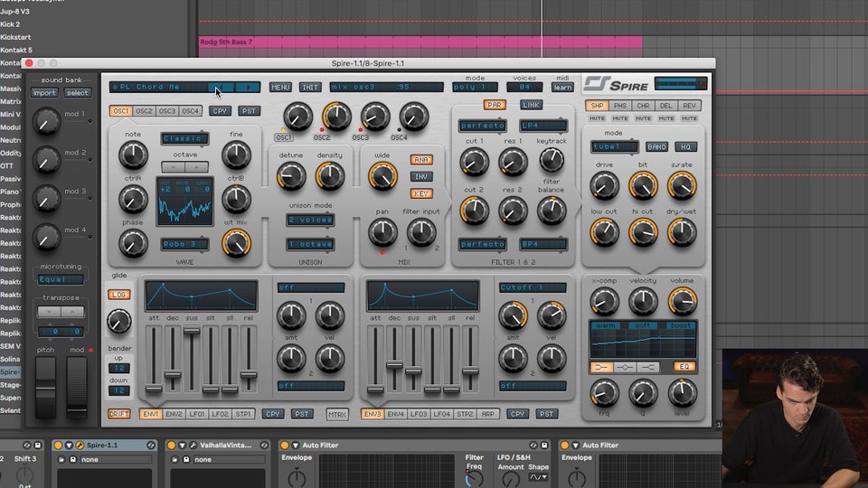Toggle the EQ on/off button
The image size is (868, 488).
[684, 367]
